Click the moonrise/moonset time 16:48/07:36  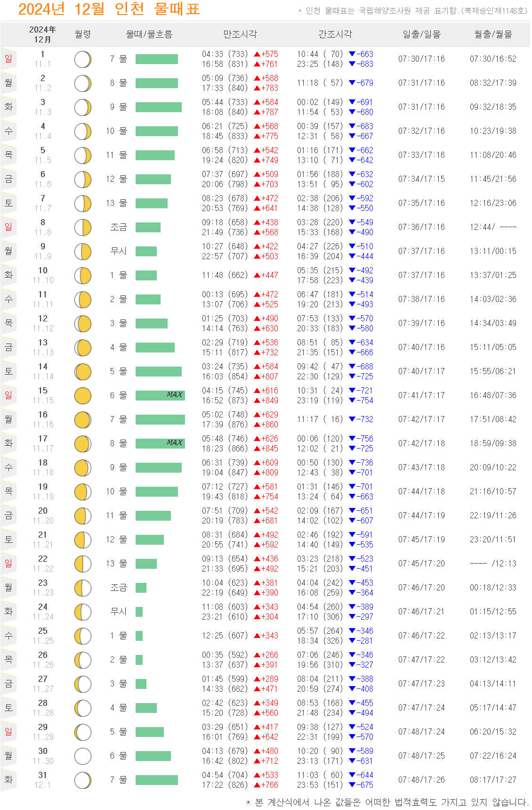(493, 395)
